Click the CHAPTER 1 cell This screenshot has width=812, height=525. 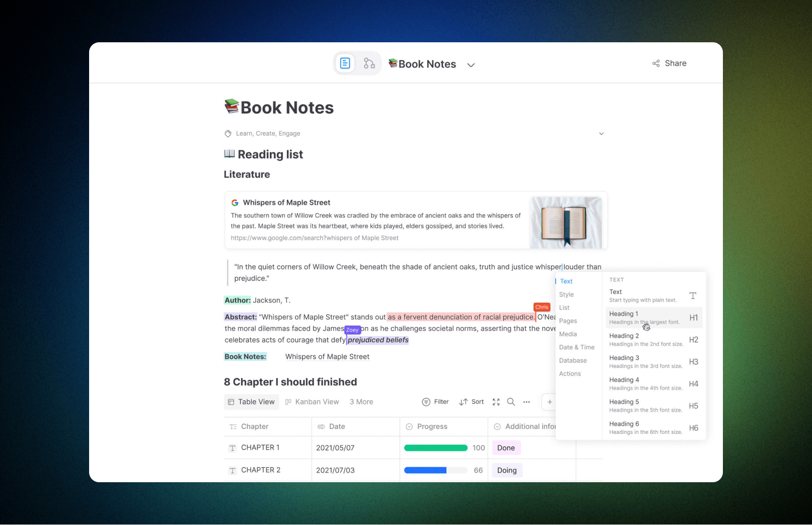point(268,447)
